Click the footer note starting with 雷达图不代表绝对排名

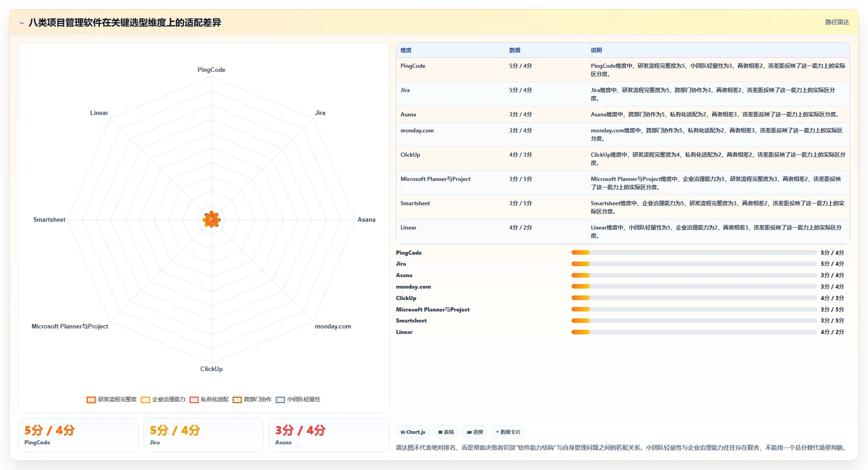click(x=621, y=448)
